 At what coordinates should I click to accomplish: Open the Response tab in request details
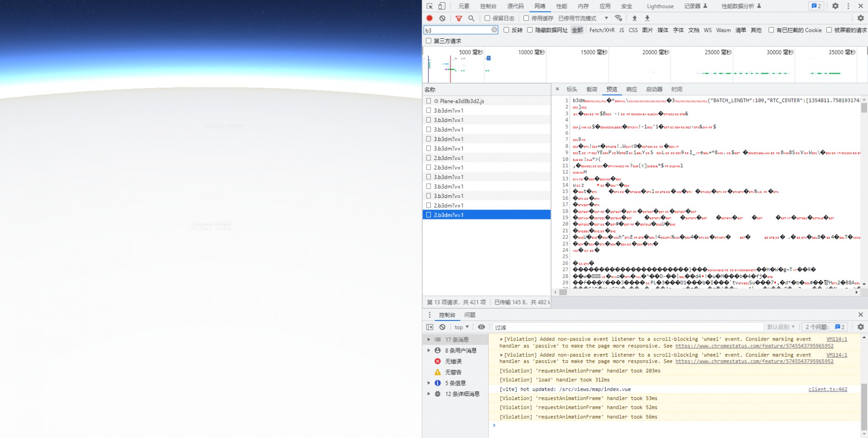coord(632,89)
